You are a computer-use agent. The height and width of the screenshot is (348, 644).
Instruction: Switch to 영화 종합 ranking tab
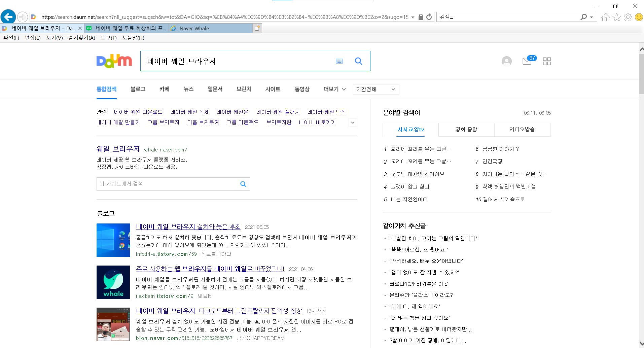tap(466, 130)
